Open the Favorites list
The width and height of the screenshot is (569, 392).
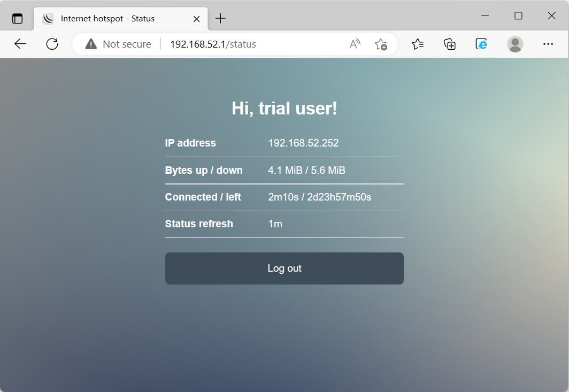coord(418,44)
